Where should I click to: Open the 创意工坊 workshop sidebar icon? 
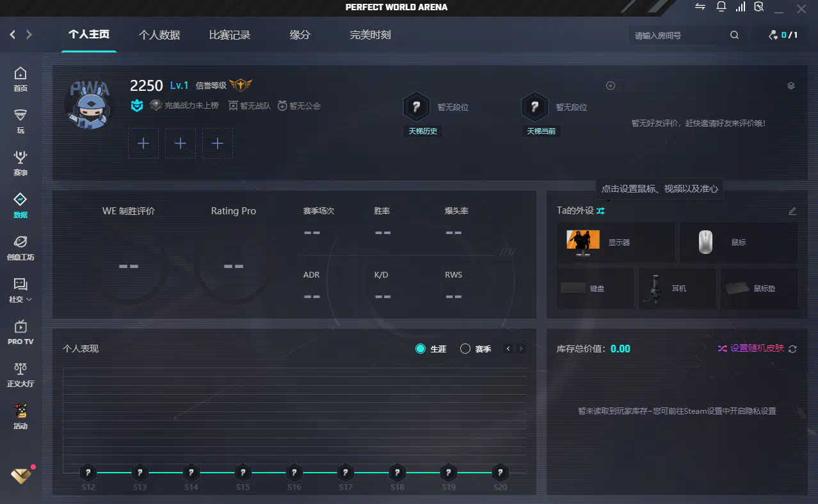pyautogui.click(x=20, y=248)
